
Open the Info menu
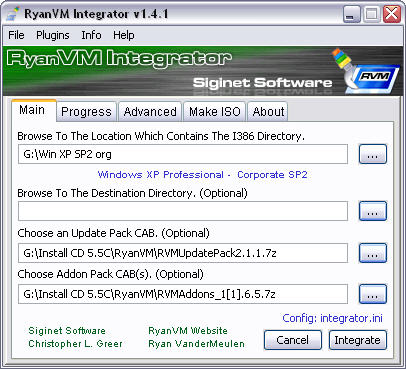point(91,35)
